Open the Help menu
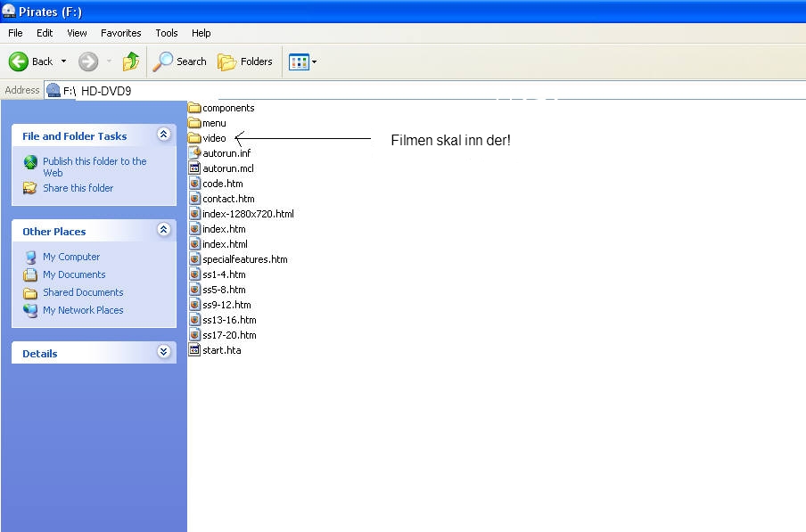The image size is (806, 532). (x=201, y=33)
